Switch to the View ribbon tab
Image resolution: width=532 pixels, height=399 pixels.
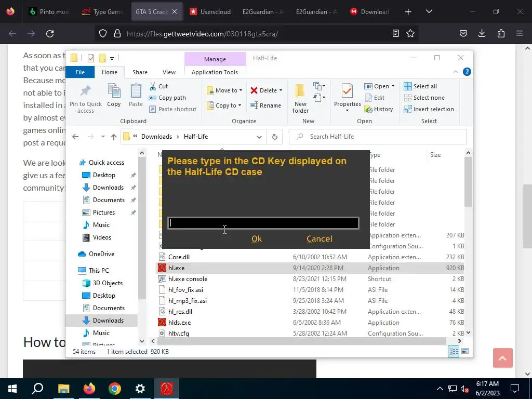coord(169,72)
